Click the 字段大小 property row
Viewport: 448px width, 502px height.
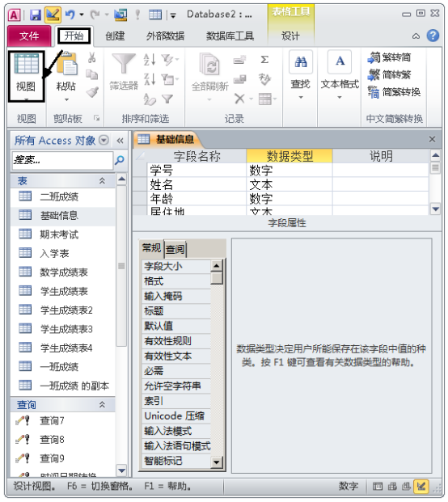(176, 266)
